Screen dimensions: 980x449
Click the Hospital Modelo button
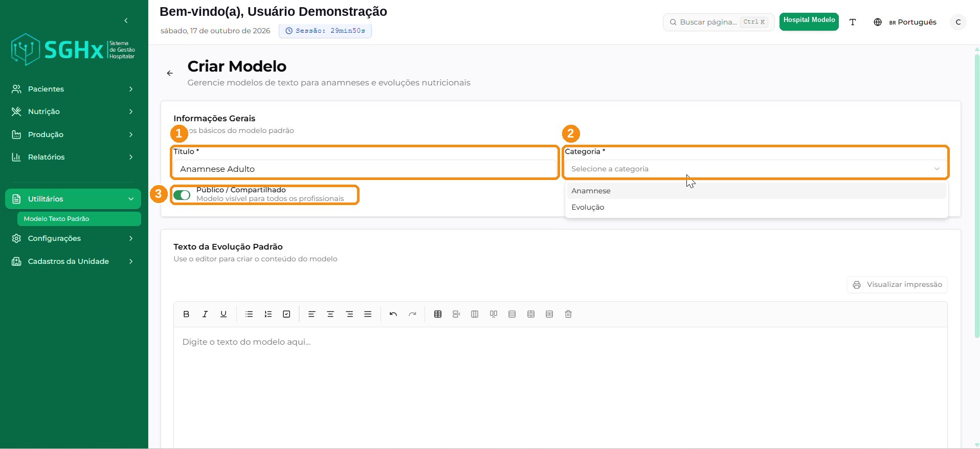coord(809,22)
